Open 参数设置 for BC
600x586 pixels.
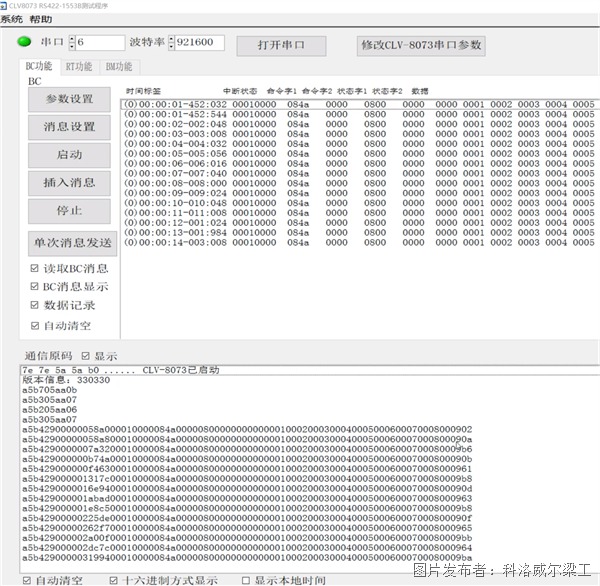coord(69,99)
